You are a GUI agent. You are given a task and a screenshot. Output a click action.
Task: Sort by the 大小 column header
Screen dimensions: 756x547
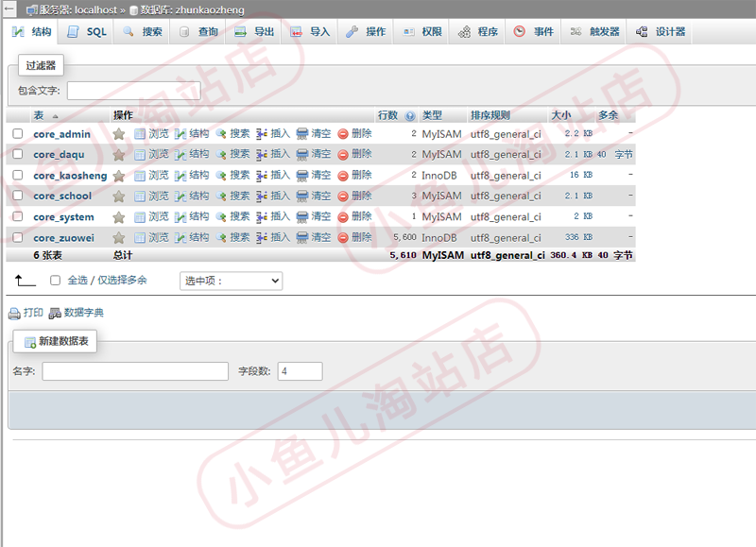561,115
